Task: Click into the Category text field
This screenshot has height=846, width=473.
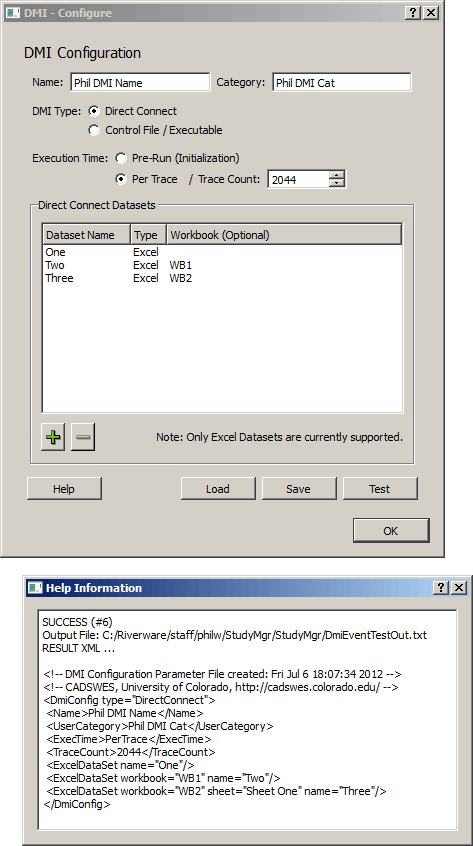Action: click(341, 83)
